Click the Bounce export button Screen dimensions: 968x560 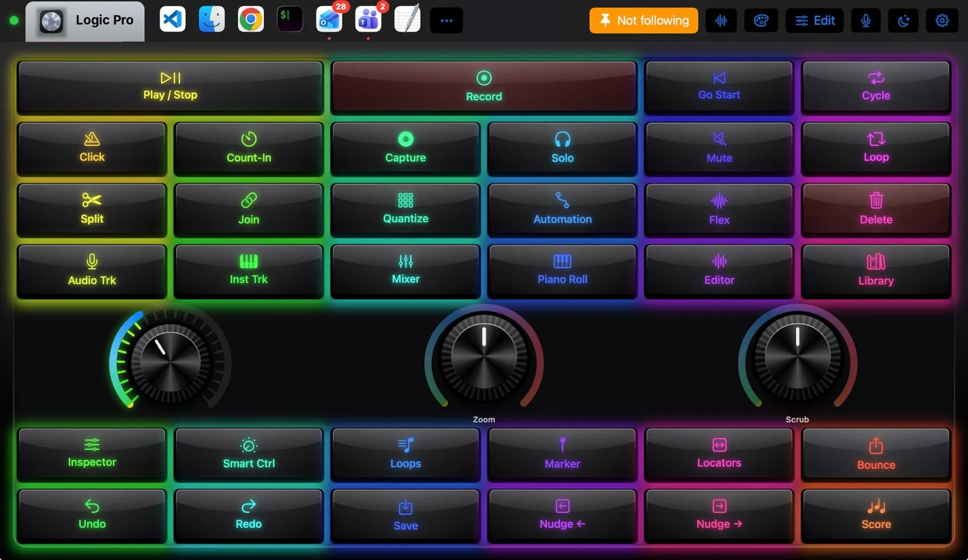coord(876,455)
